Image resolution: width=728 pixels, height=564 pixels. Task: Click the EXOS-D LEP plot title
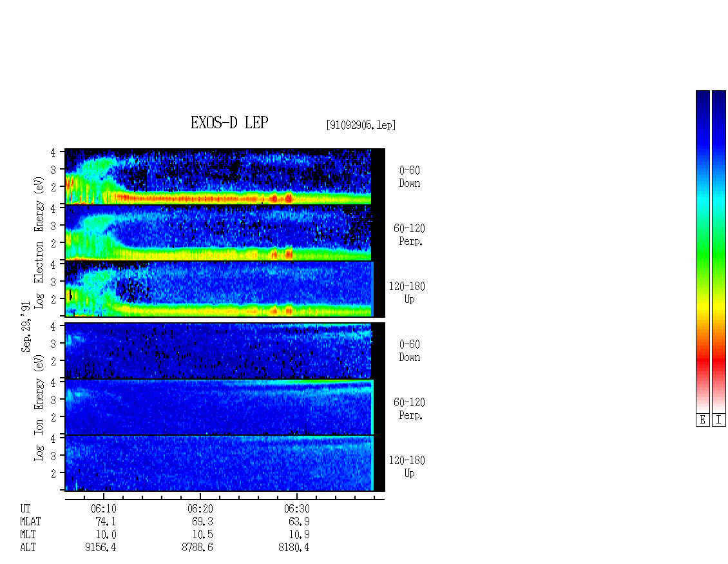click(x=229, y=122)
